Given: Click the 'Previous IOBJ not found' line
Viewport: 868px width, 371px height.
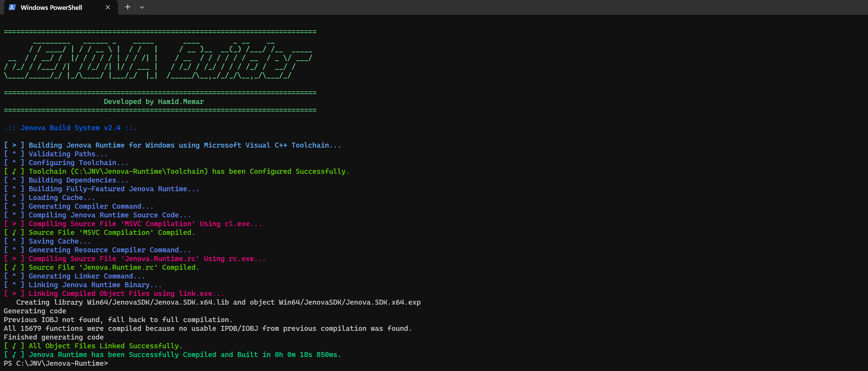Looking at the screenshot, I should [x=118, y=320].
